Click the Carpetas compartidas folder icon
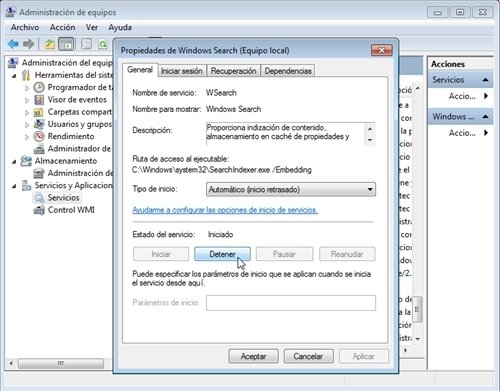The width and height of the screenshot is (500, 391). click(x=39, y=112)
